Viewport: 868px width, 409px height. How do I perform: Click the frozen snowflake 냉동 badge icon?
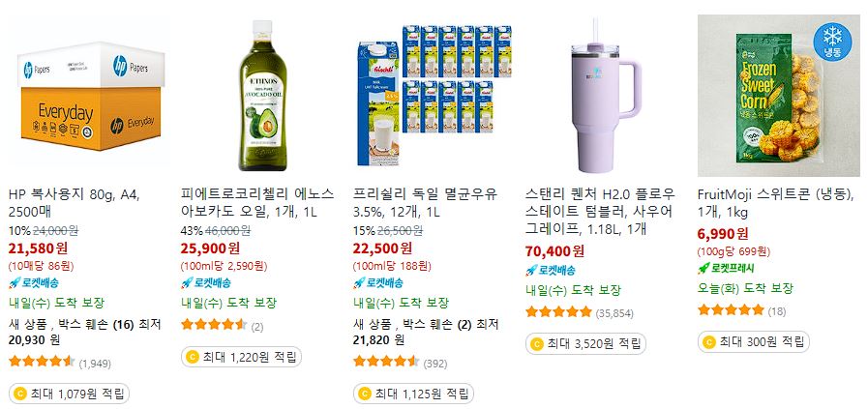tap(832, 41)
